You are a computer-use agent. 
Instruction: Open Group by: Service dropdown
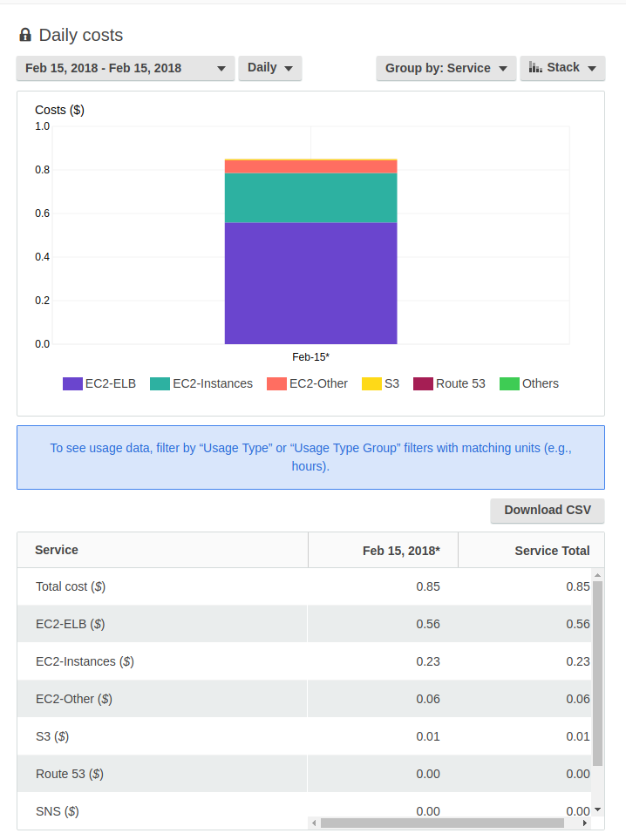point(446,68)
